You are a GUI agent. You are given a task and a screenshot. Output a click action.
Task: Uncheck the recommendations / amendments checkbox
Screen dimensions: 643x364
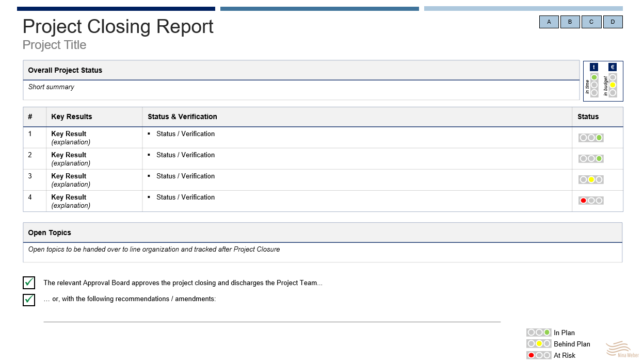[29, 299]
